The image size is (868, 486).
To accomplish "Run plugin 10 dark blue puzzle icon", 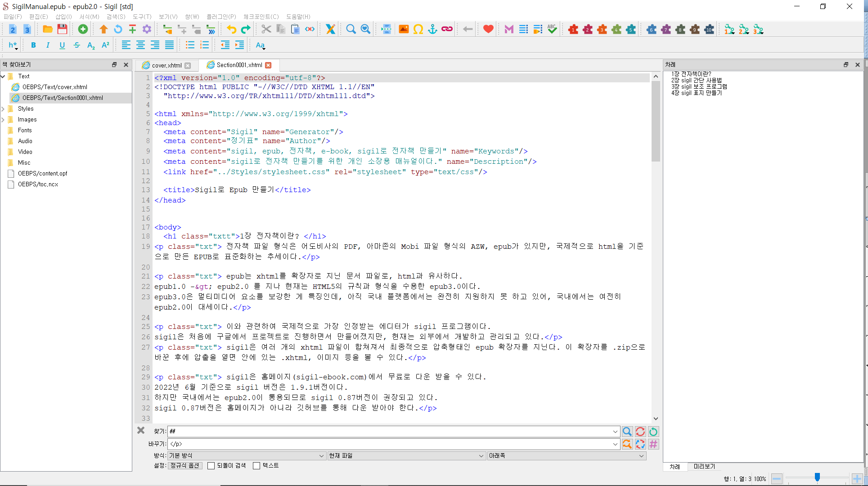I will [709, 30].
